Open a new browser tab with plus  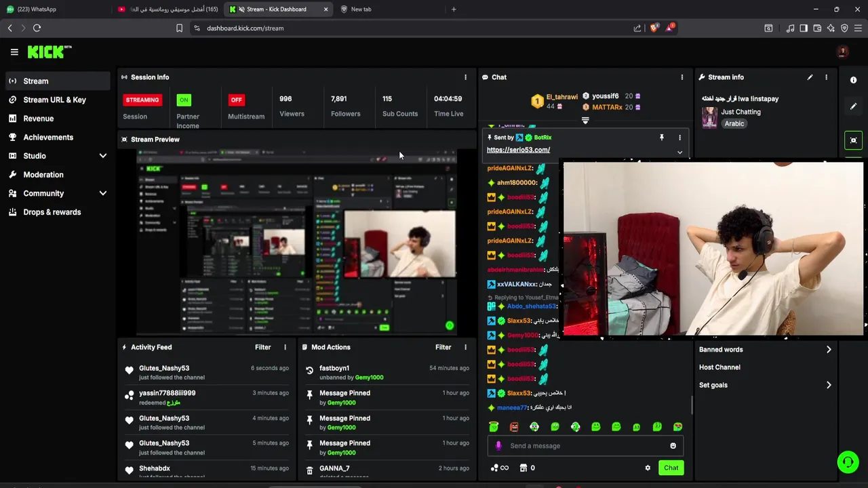[x=454, y=9]
